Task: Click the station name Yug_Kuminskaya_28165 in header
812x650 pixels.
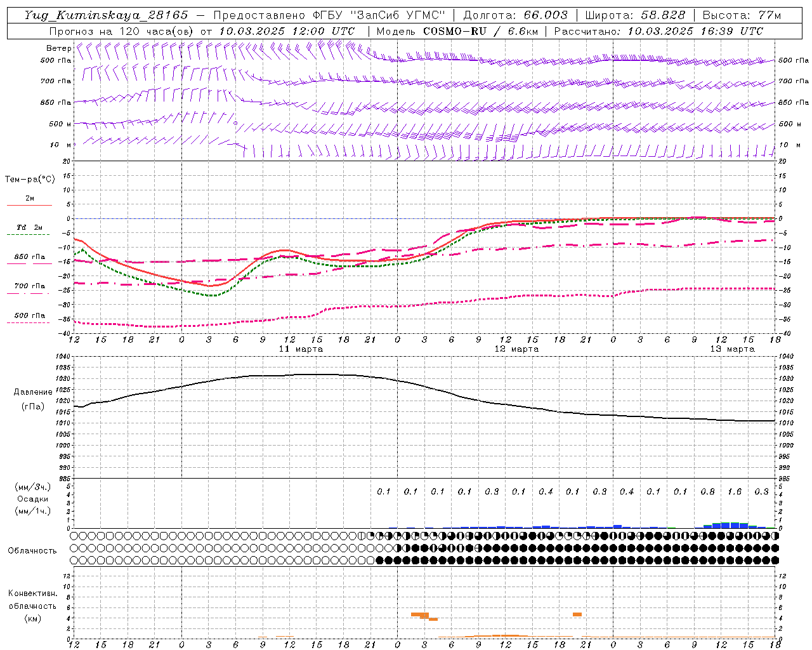Action: (x=106, y=15)
